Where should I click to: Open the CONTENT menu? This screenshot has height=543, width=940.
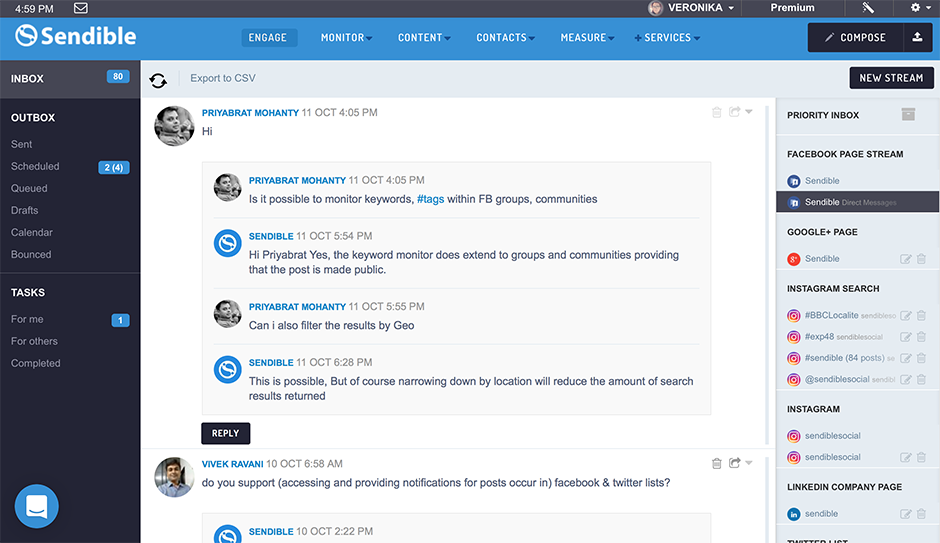(x=424, y=38)
